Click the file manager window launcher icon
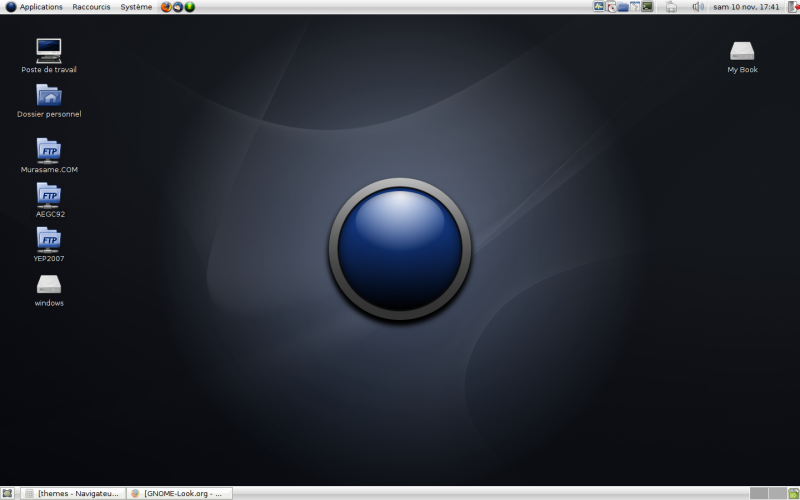The image size is (800, 500). pyautogui.click(x=635, y=7)
